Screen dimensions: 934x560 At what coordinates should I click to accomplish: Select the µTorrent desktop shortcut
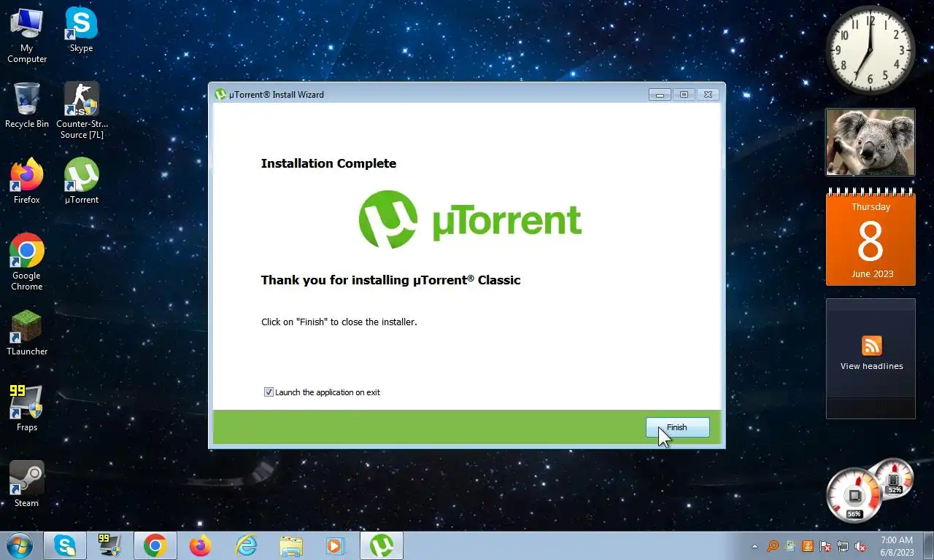click(82, 182)
